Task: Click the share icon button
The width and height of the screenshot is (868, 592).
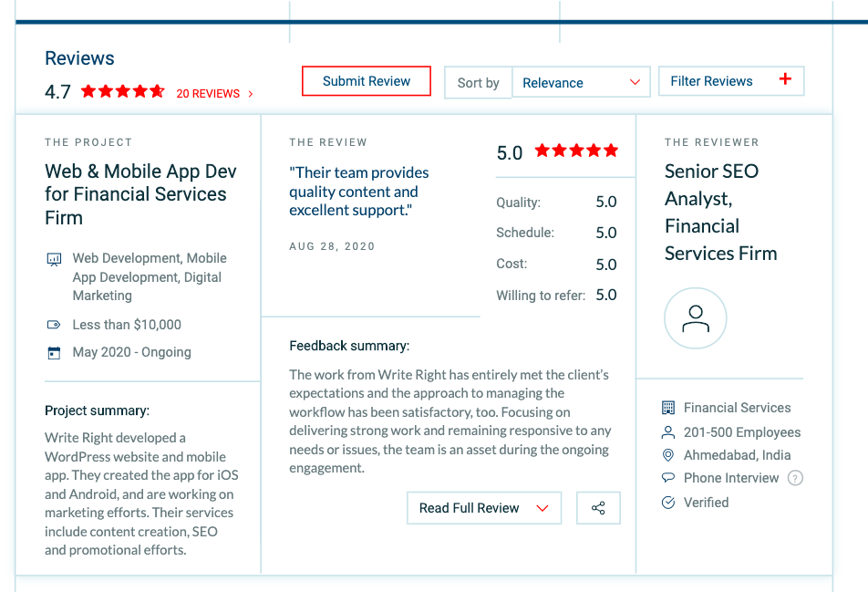Action: click(598, 508)
